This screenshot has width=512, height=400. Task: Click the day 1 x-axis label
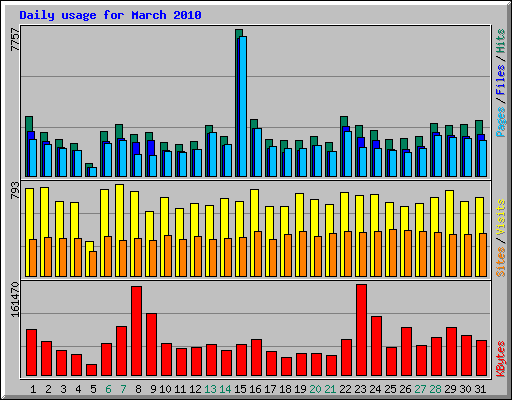33,389
